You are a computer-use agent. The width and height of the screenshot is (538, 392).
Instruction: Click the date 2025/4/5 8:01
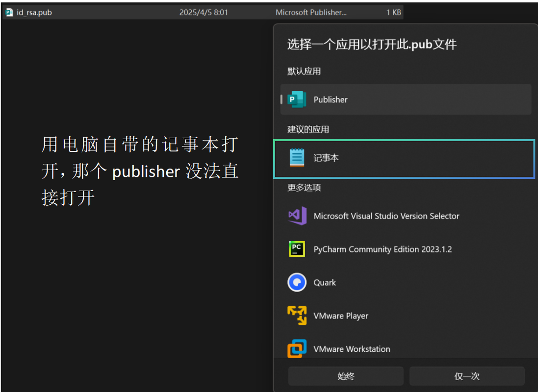(x=204, y=12)
